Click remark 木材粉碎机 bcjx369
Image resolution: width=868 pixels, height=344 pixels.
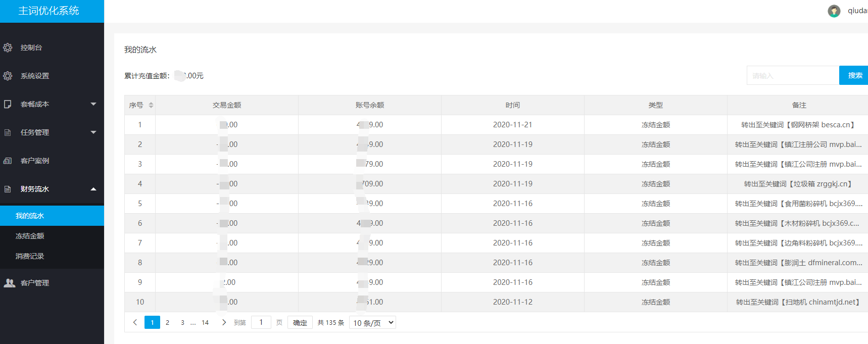pos(797,223)
